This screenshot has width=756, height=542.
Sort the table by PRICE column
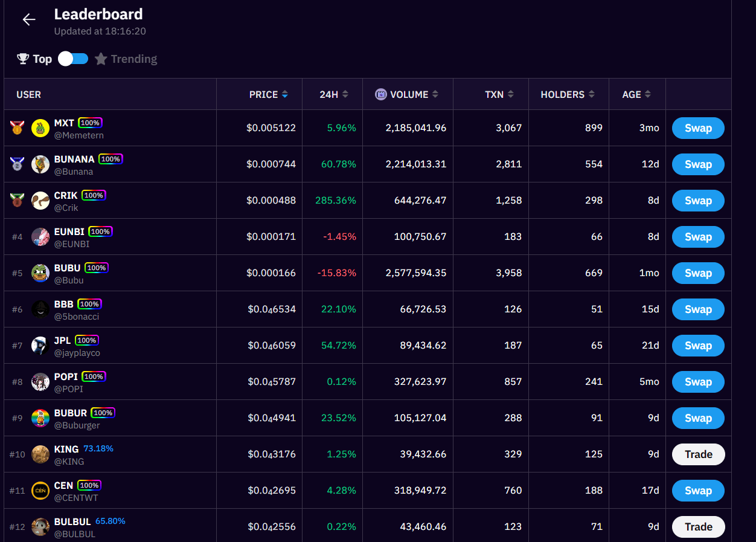click(269, 94)
